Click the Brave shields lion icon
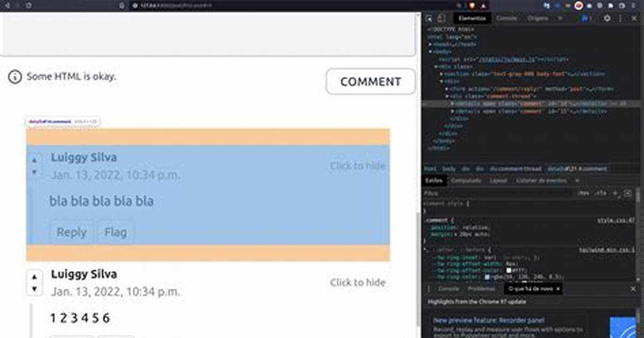The image size is (644, 338). coord(472,6)
